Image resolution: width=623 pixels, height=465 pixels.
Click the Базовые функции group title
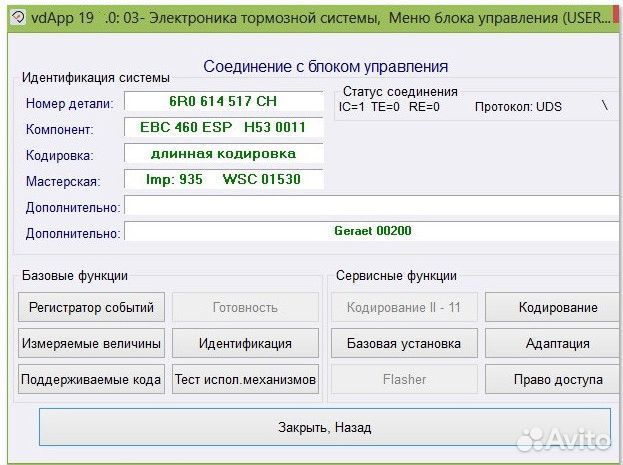tap(75, 275)
